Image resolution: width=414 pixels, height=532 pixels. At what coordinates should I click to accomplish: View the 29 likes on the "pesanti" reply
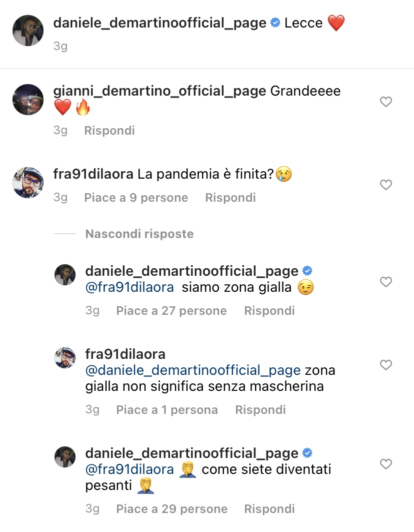(x=172, y=509)
